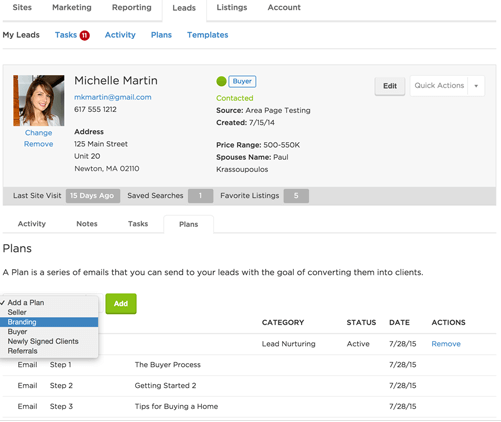Switch to the Notes tab
Screen dimensions: 501x422
click(87, 224)
